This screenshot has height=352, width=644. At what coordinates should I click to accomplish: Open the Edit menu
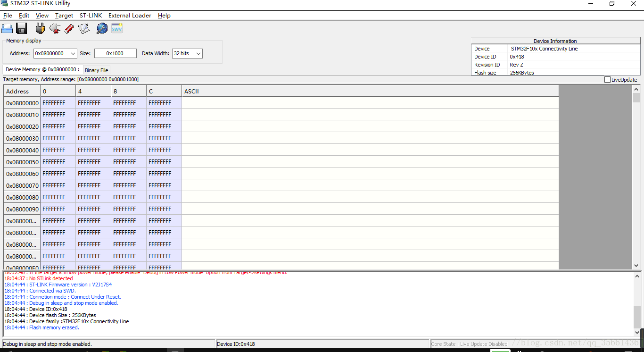coord(24,16)
